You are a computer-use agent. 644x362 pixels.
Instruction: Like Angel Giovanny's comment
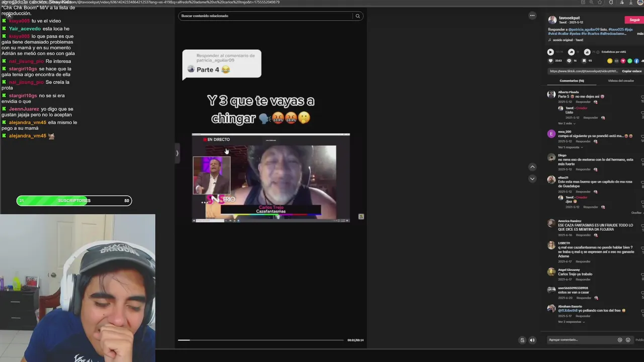642,274
